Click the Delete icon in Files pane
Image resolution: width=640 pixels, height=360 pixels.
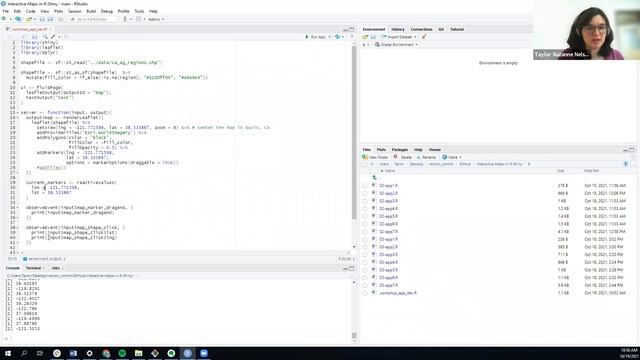click(395, 157)
